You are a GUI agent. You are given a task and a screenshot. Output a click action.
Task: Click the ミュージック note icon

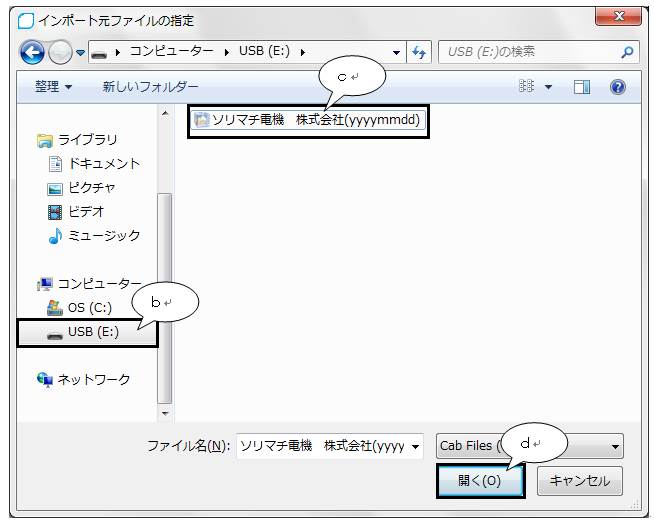(55, 236)
